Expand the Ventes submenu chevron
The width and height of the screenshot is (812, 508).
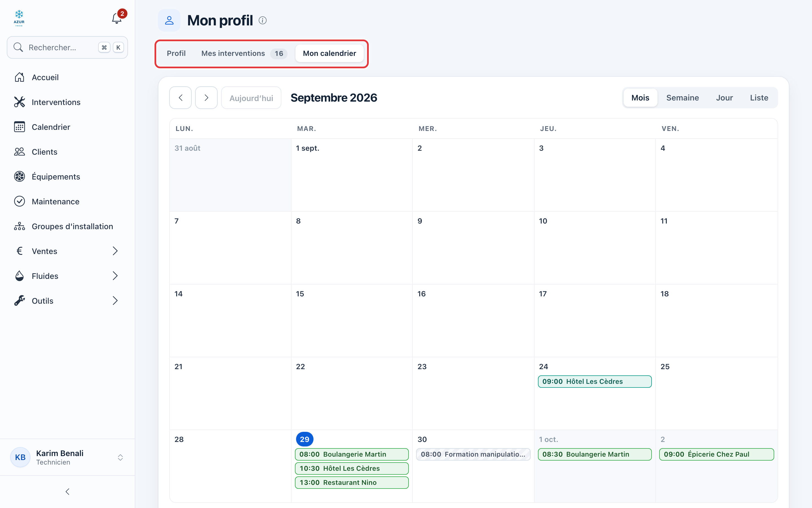[x=115, y=251]
